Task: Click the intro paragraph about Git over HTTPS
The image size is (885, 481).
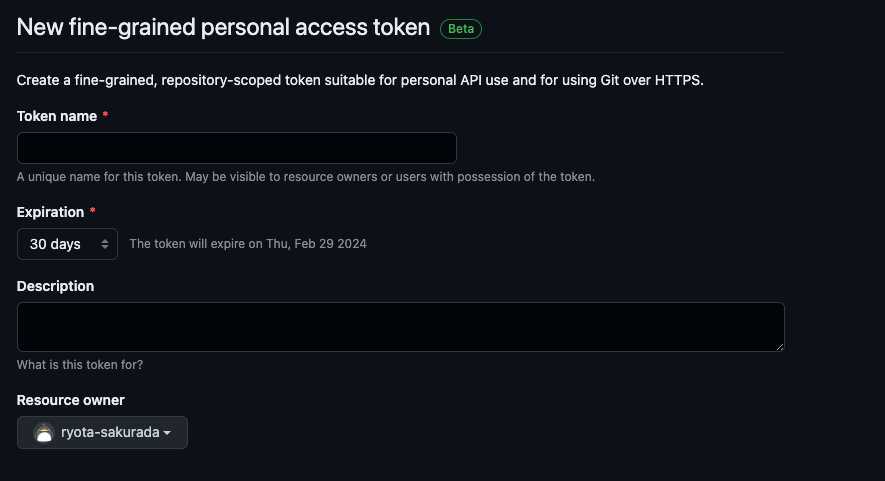Action: tap(360, 80)
